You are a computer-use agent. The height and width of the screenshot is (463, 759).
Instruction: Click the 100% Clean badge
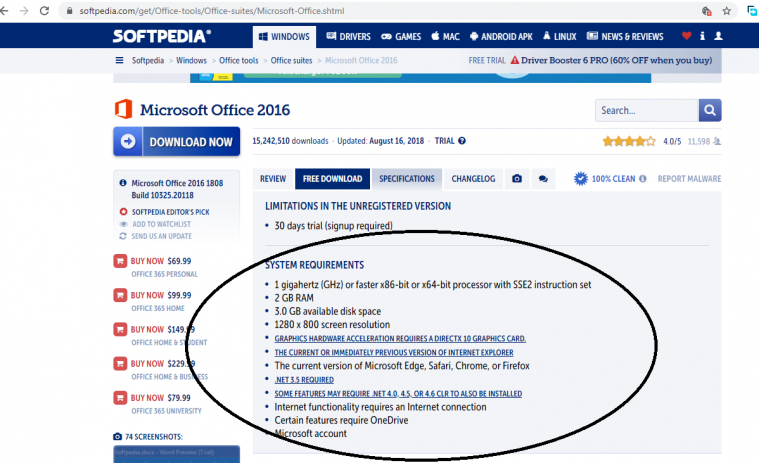605,179
